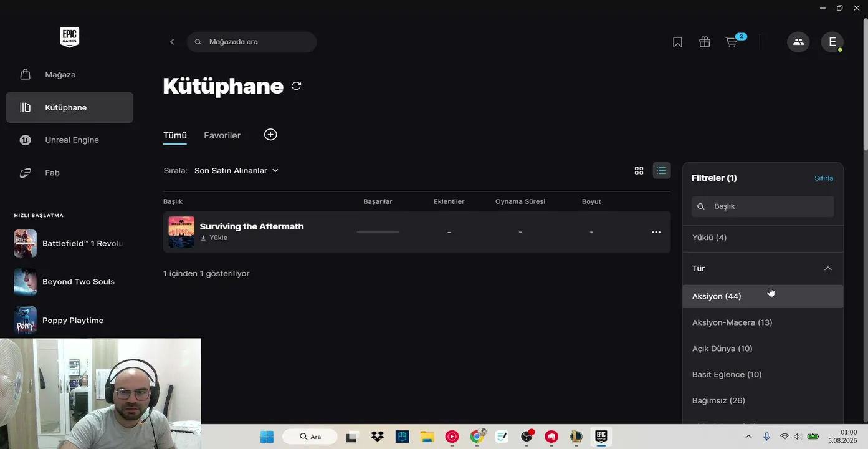The height and width of the screenshot is (449, 868).
Task: Switch to the Favoriler tab
Action: [x=222, y=135]
